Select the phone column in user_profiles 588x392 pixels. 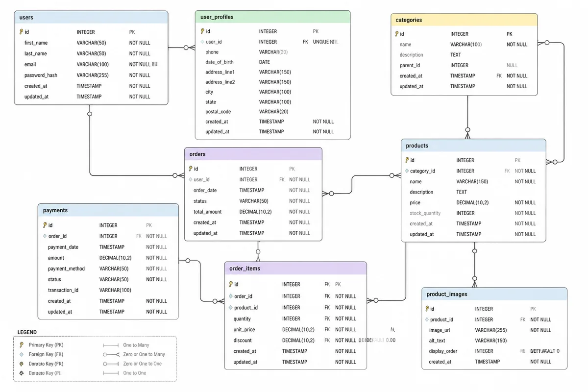coord(212,52)
